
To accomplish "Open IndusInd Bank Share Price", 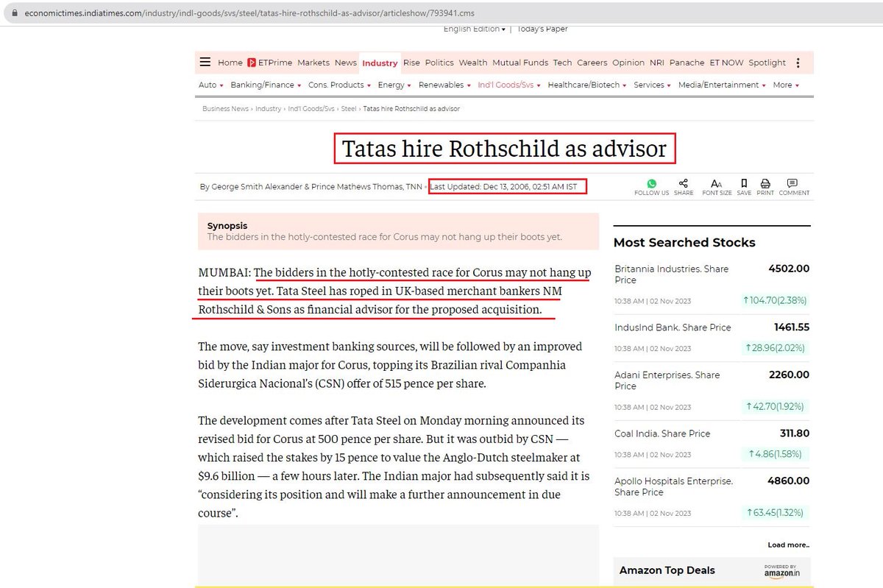I will click(673, 327).
